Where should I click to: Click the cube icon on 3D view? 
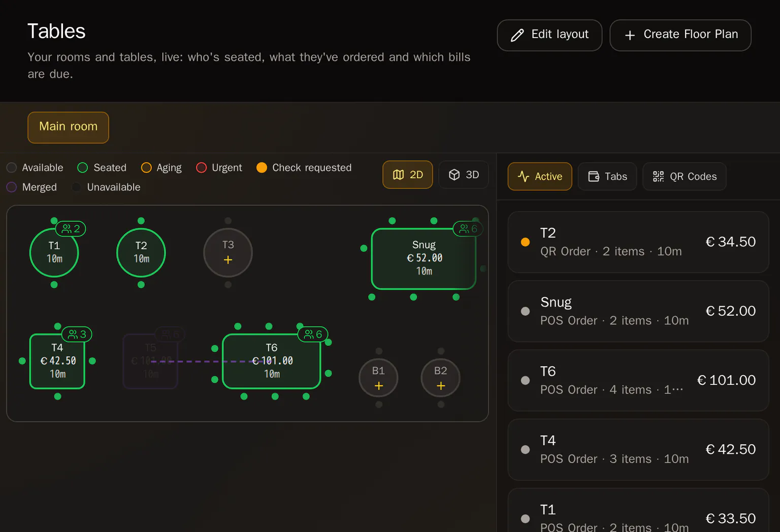pos(454,175)
